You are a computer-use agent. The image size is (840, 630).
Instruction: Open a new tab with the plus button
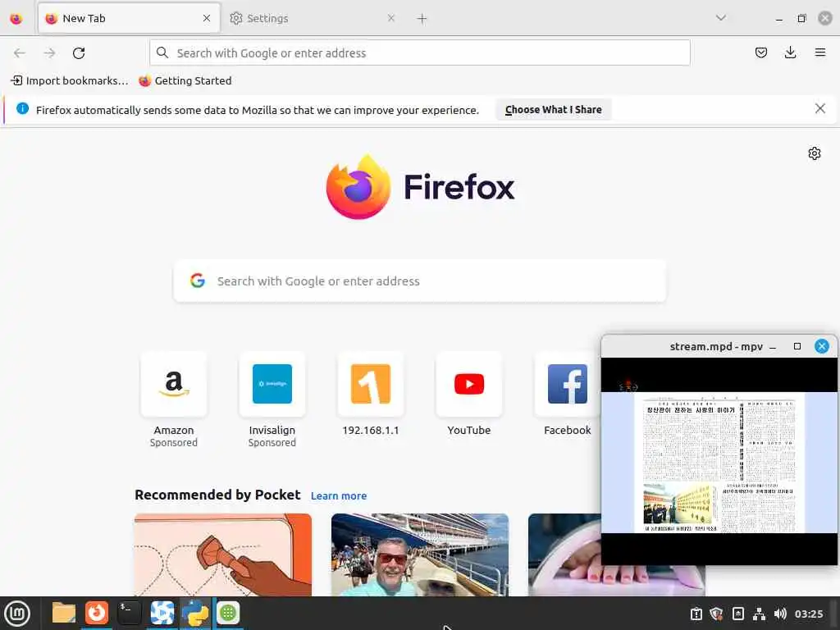(422, 19)
